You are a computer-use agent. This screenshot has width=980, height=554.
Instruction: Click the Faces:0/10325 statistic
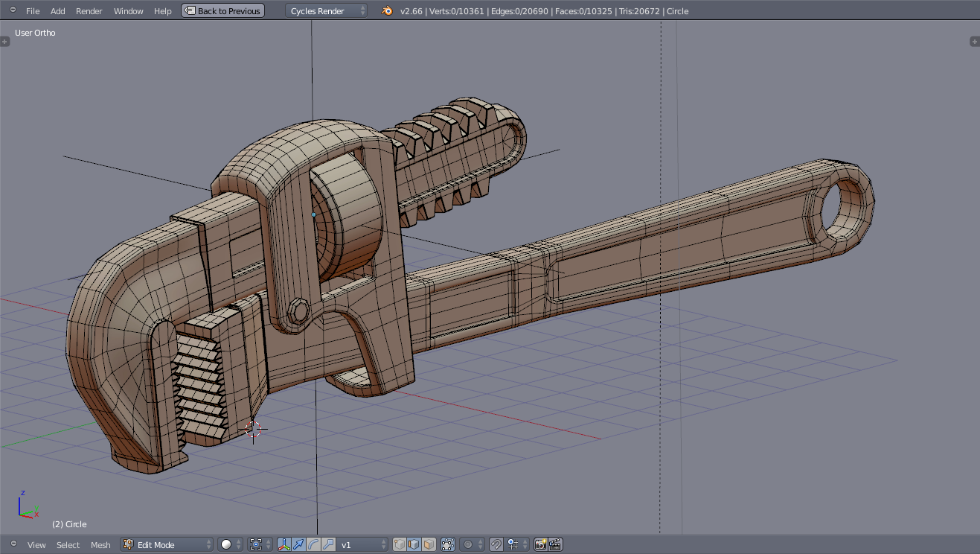pos(584,11)
